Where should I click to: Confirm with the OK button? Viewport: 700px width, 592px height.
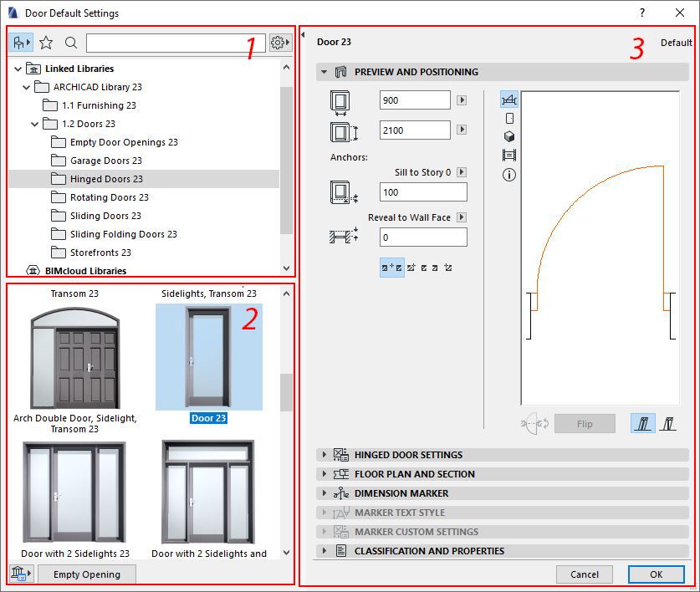click(657, 574)
